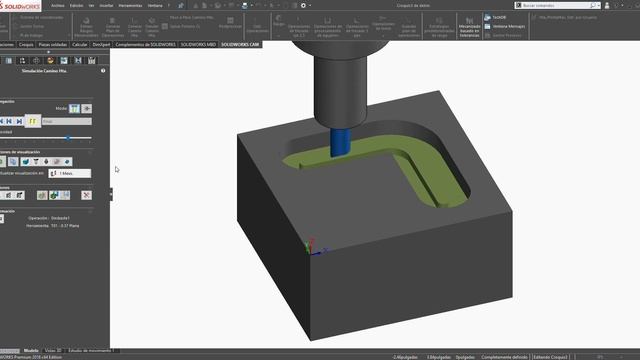Step simulation backward one move
The width and height of the screenshot is (640, 360).
pos(9,121)
